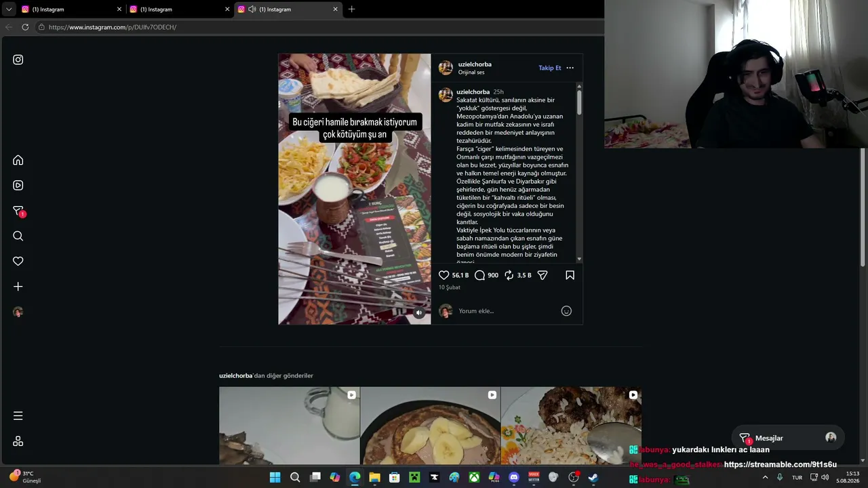Viewport: 868px width, 488px height.
Task: Open your profile avatar in the sidebar
Action: point(18,312)
